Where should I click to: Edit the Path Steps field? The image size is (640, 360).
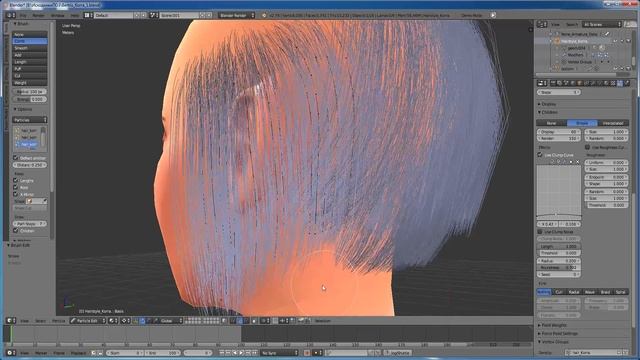coord(30,224)
